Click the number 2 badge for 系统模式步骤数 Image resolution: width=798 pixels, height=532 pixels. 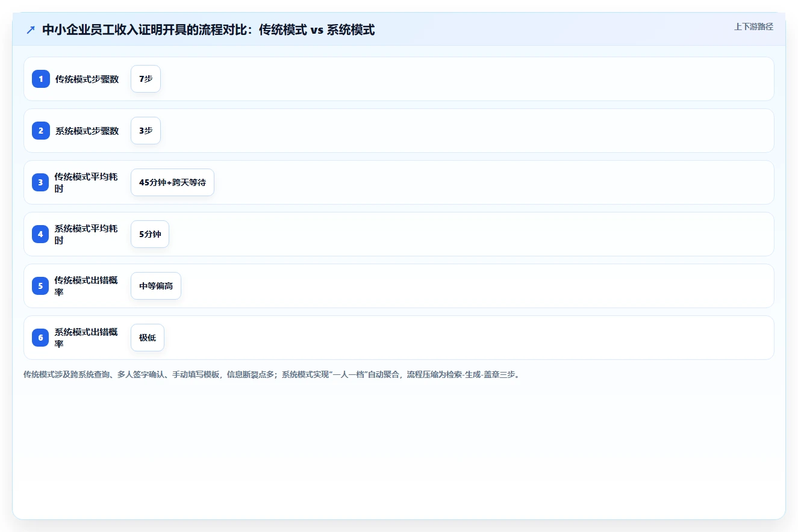pyautogui.click(x=41, y=131)
